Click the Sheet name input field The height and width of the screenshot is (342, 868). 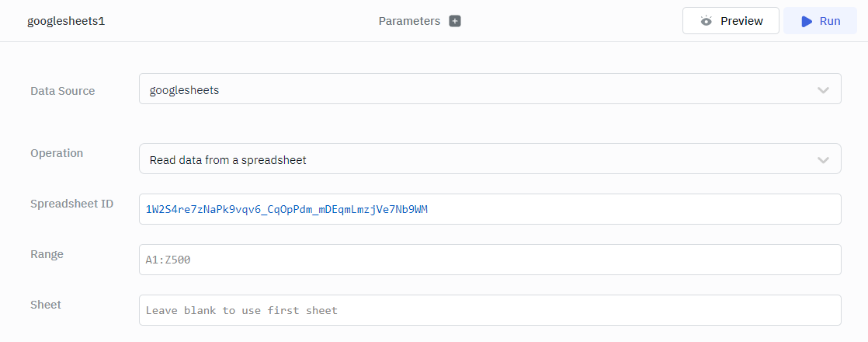[x=489, y=310]
